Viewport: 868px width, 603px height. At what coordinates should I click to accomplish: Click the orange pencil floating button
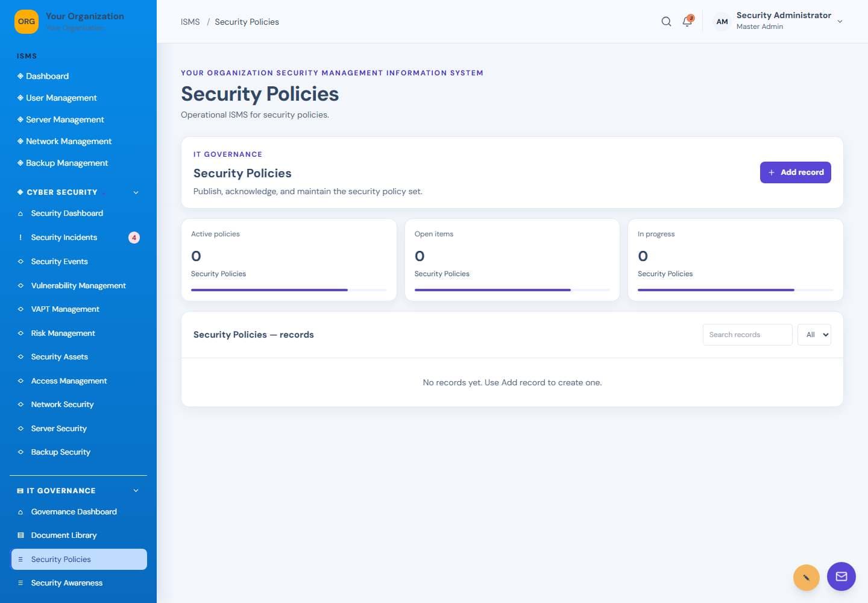807,578
